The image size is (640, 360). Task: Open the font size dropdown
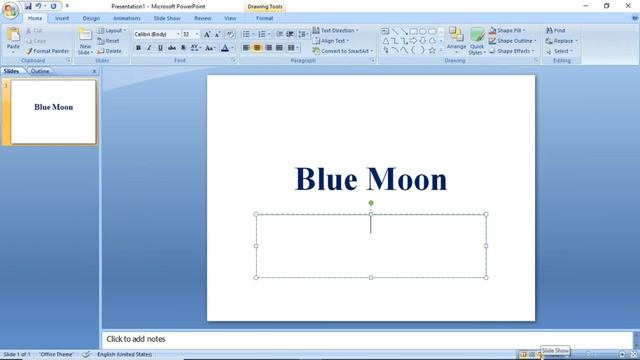click(x=197, y=34)
